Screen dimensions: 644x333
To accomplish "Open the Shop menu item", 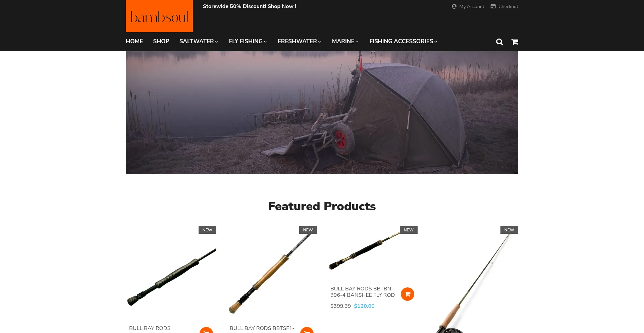I will [x=161, y=41].
